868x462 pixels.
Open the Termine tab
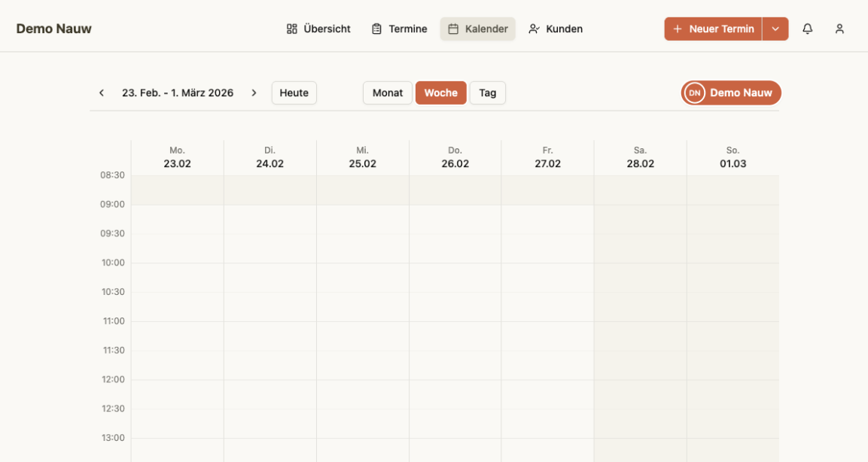[x=399, y=29]
